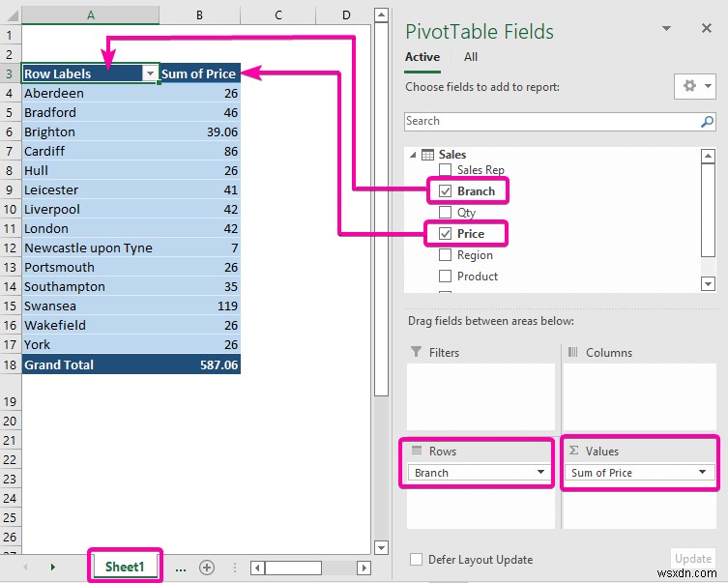The image size is (728, 583).
Task: Click the more sheets ellipsis
Action: click(x=181, y=568)
